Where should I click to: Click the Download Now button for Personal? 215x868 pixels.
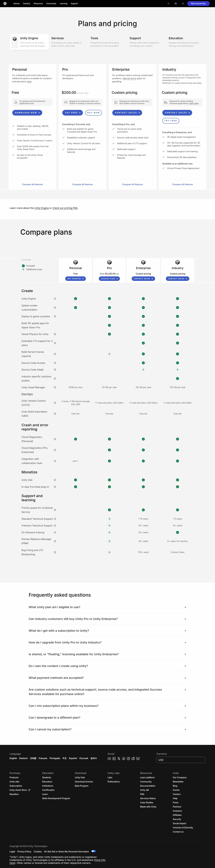[27, 113]
